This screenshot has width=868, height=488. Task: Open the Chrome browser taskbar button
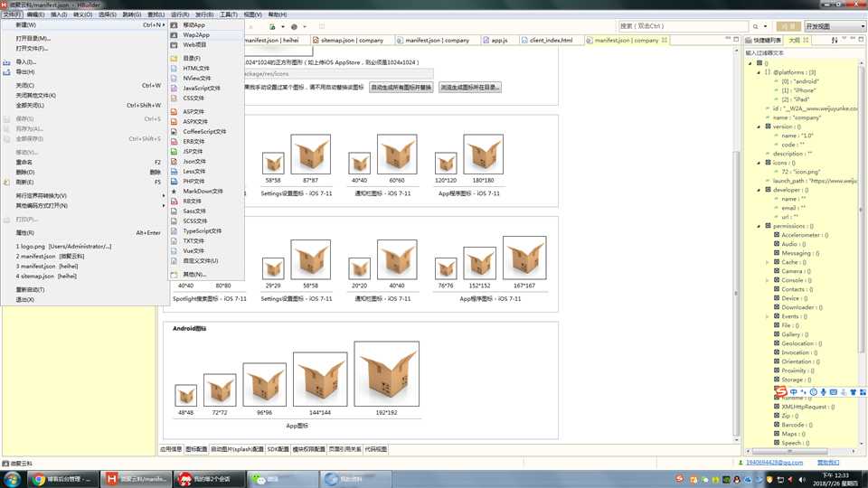pos(63,479)
